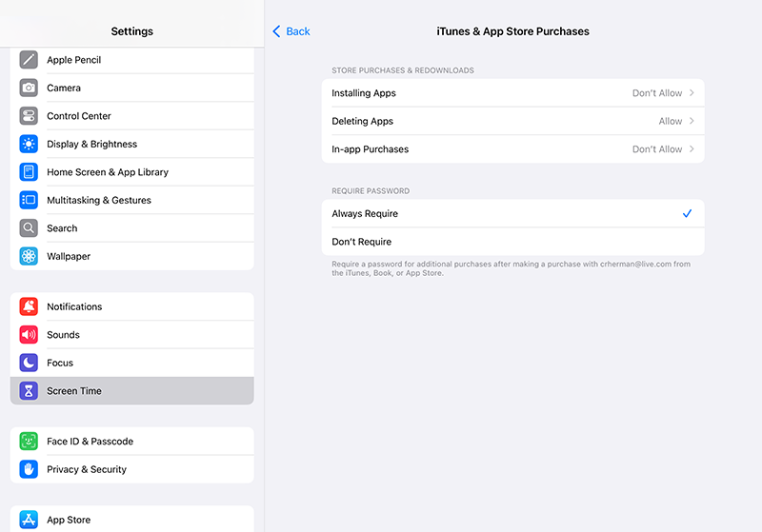This screenshot has width=762, height=532.
Task: Tap the Focus moon icon
Action: click(29, 363)
